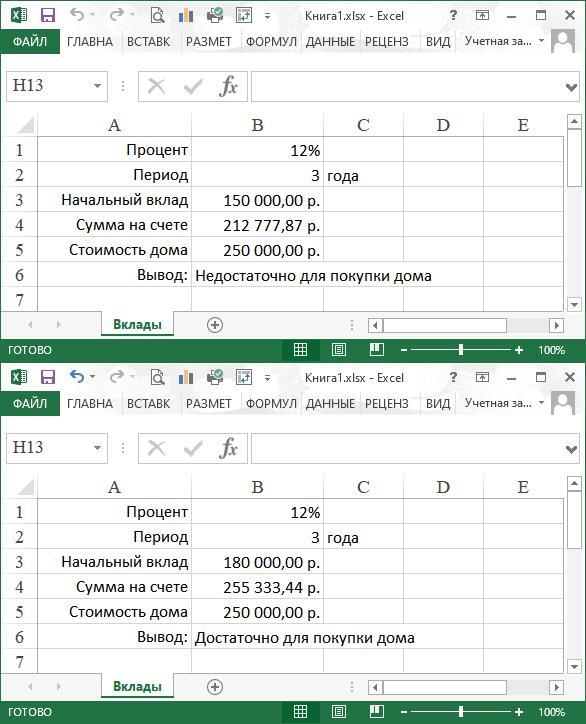This screenshot has width=586, height=724.
Task: Click zoom in plus in the top status bar
Action: pos(519,350)
